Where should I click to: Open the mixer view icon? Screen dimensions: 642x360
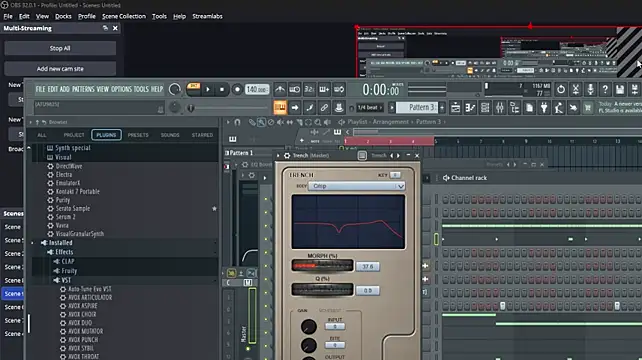click(x=500, y=108)
